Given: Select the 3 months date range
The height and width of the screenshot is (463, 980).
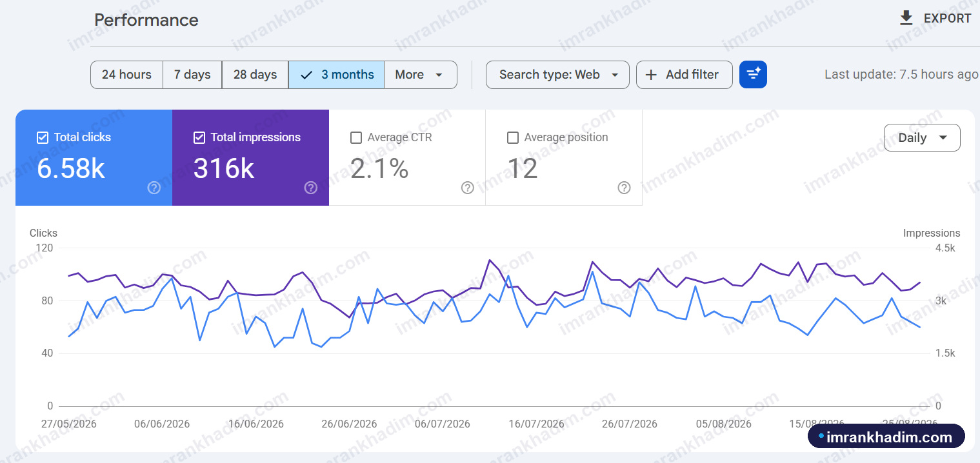Looking at the screenshot, I should pyautogui.click(x=336, y=75).
